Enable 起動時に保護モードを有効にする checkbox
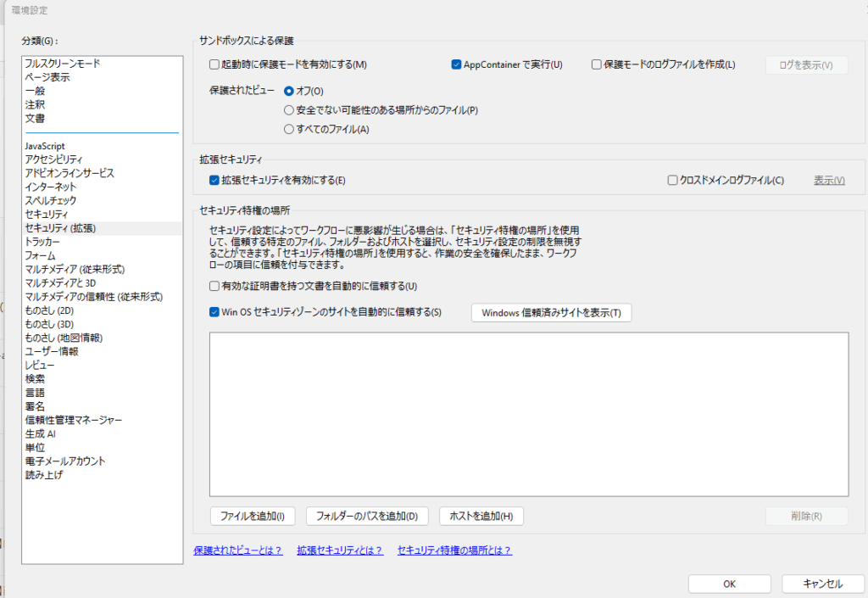 (214, 64)
